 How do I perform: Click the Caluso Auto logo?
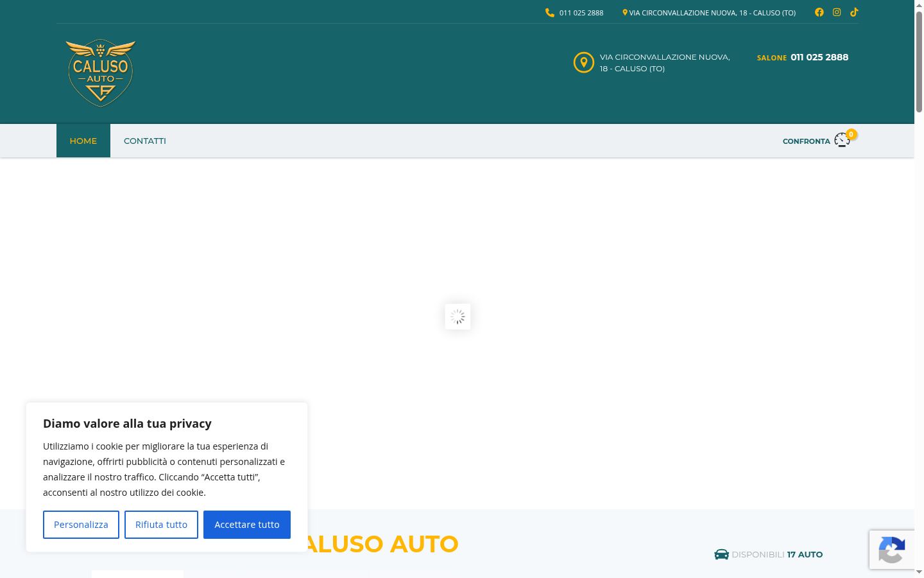101,73
